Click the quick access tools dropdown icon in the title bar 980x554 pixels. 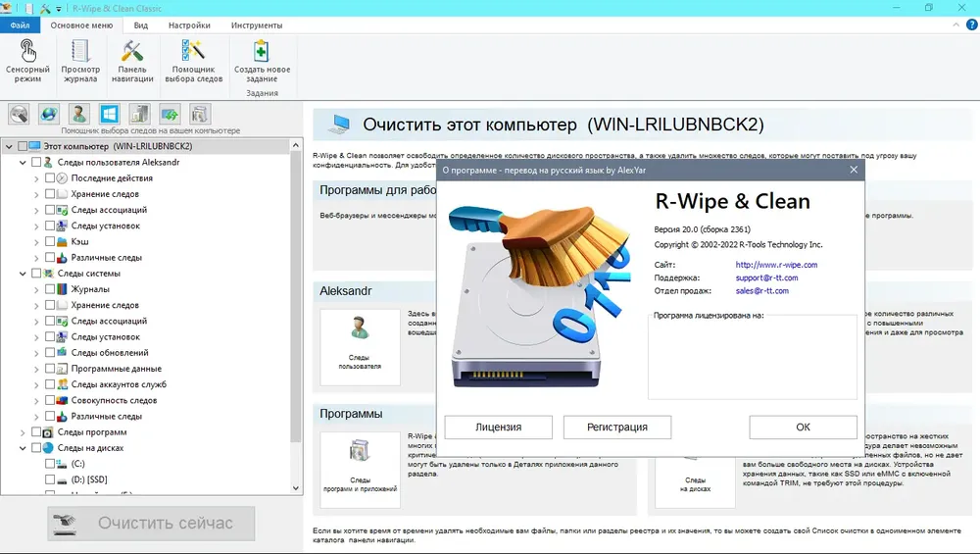tap(59, 9)
